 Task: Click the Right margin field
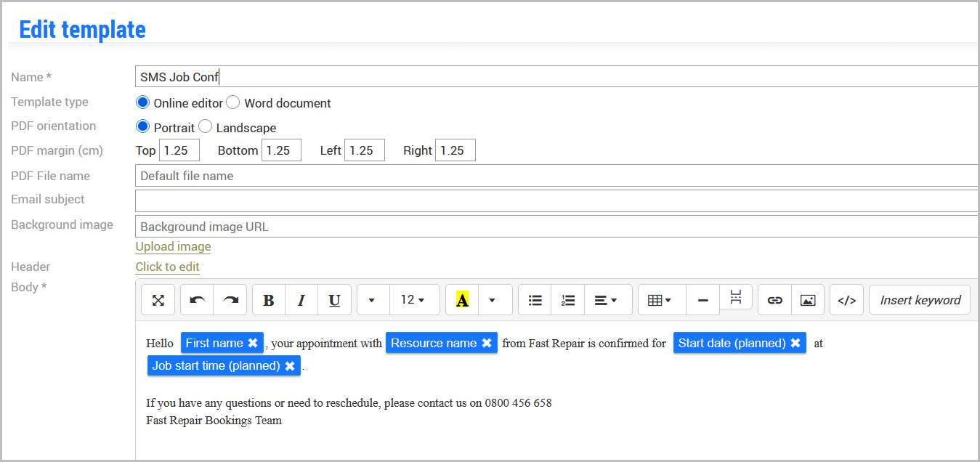455,150
